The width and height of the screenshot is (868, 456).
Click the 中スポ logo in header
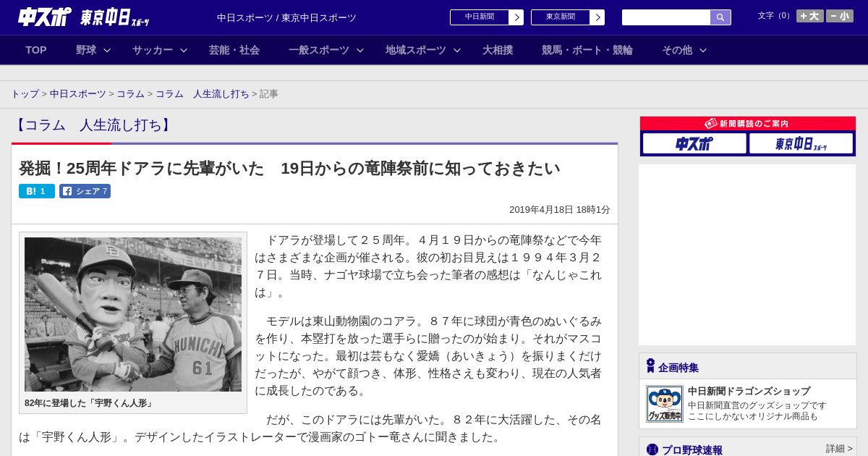point(45,17)
